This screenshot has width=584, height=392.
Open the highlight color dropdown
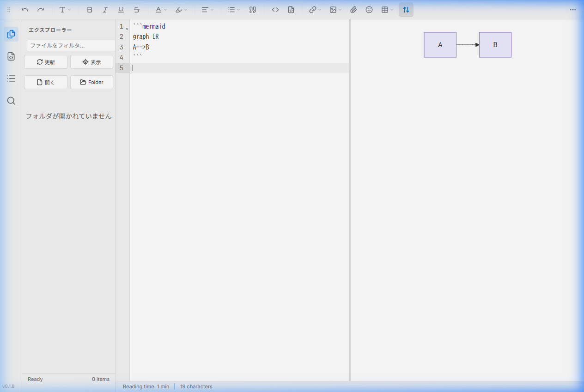pyautogui.click(x=181, y=10)
